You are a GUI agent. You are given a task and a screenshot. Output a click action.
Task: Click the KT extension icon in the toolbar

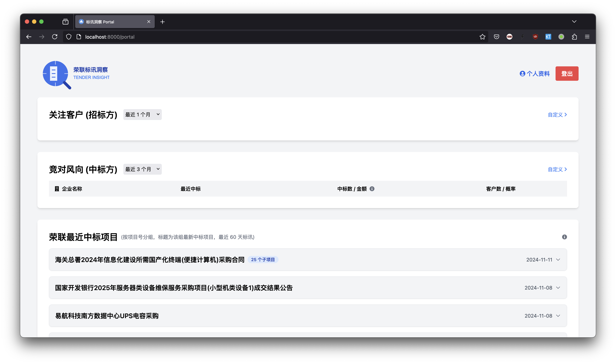point(548,37)
